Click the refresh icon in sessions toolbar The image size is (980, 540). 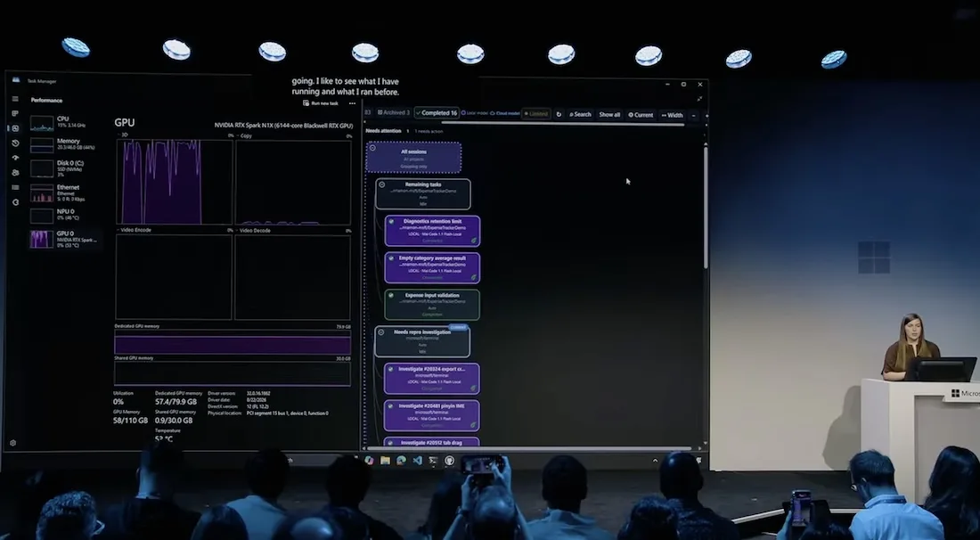pyautogui.click(x=559, y=114)
